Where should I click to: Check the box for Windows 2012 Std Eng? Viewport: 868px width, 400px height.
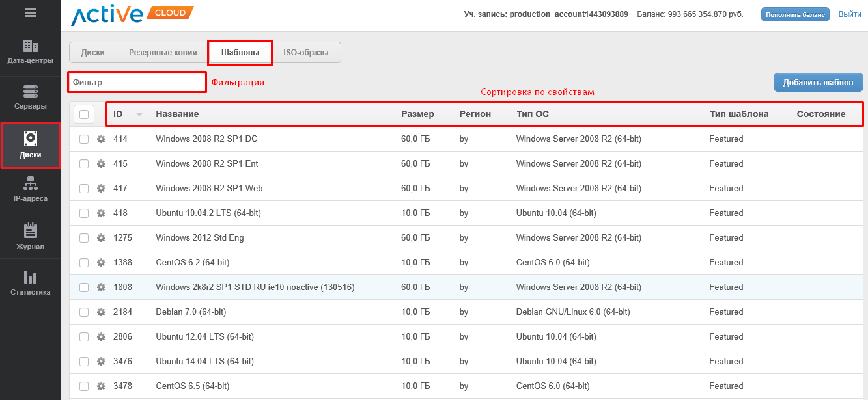tap(84, 238)
